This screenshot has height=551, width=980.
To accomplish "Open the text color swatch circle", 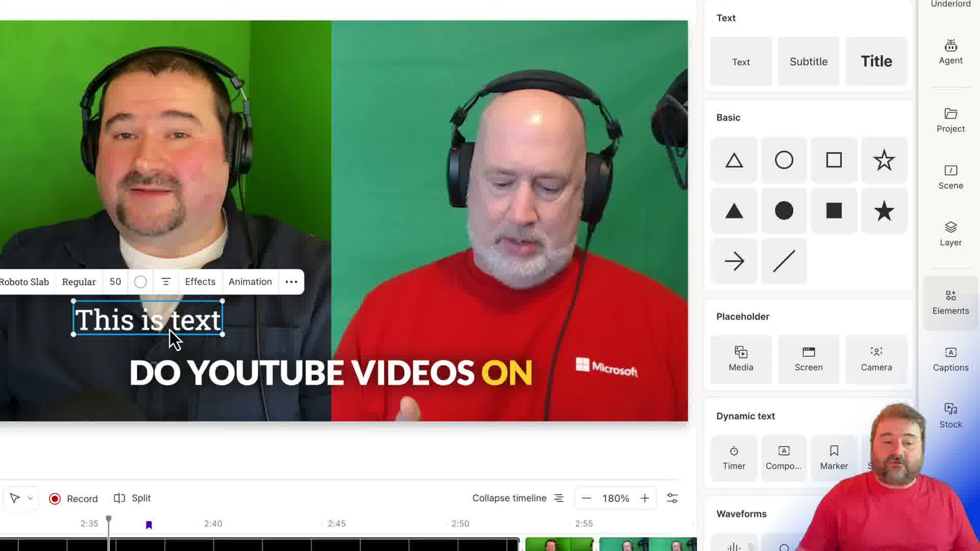I will [140, 282].
